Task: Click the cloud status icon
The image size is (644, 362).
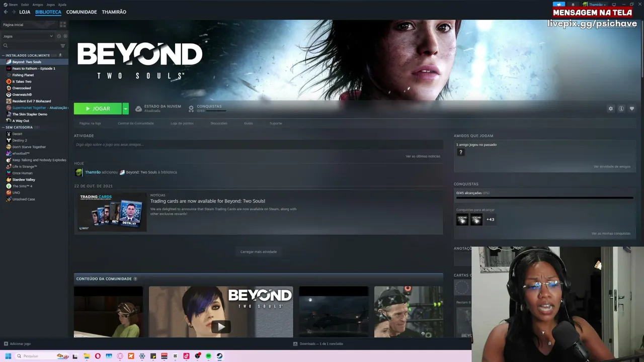Action: click(x=138, y=109)
